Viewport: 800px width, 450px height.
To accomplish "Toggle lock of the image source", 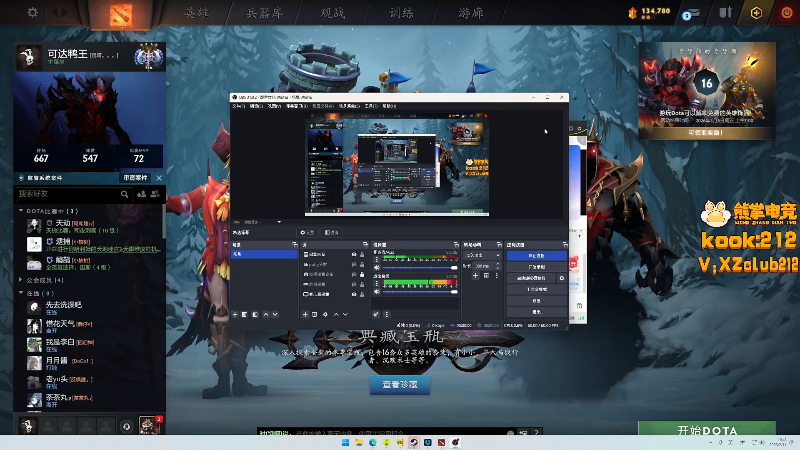I will [362, 254].
